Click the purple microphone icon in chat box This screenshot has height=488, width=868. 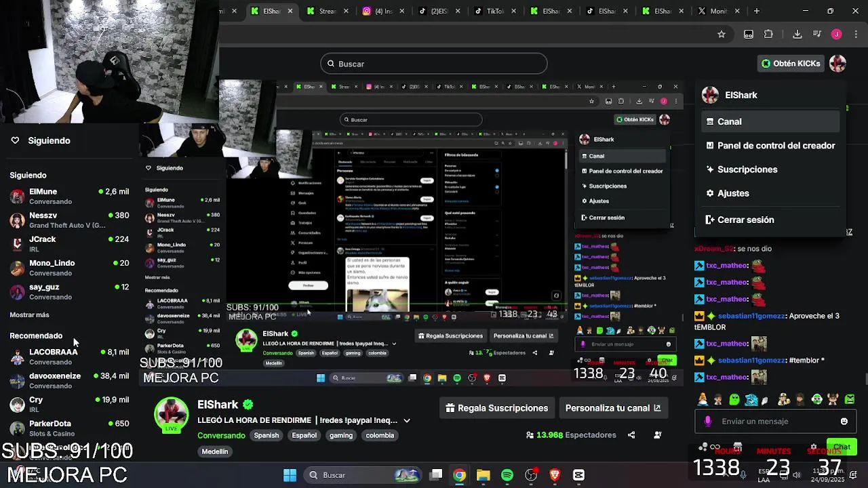pyautogui.click(x=708, y=422)
